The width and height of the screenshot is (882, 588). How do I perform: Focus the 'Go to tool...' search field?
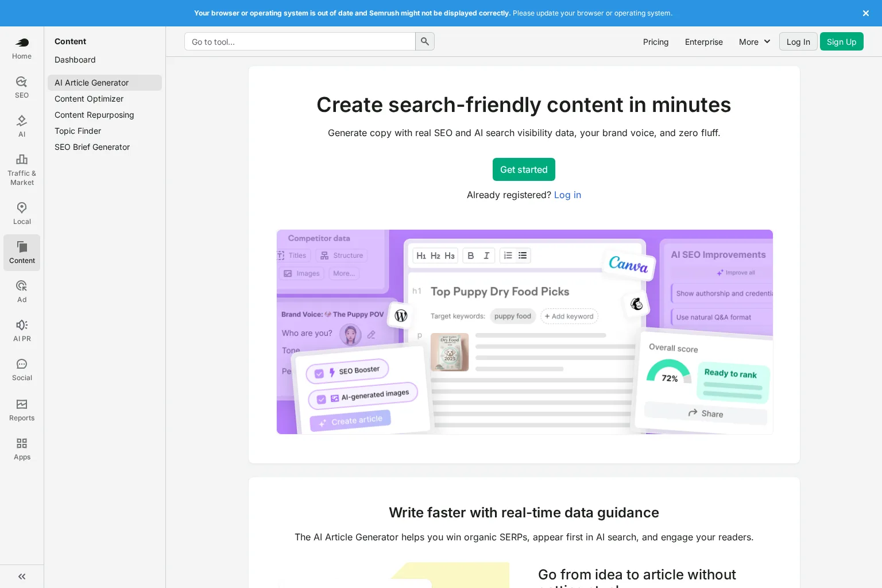coord(300,41)
